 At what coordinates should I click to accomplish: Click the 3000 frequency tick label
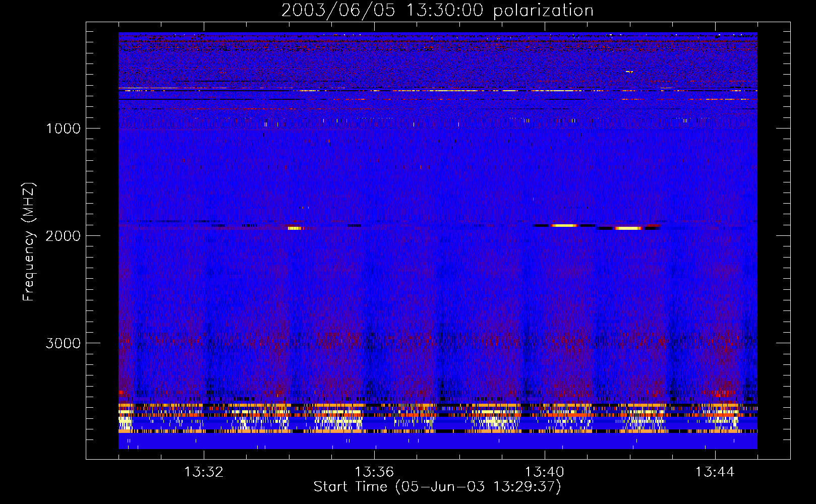(x=64, y=343)
